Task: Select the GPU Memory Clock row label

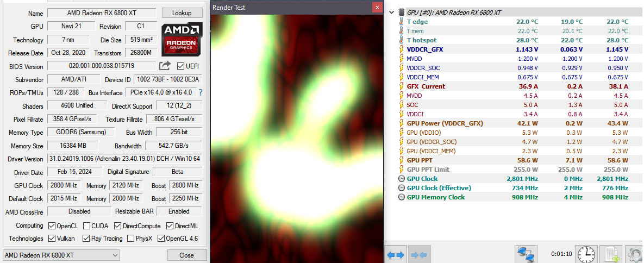Action: pyautogui.click(x=436, y=197)
